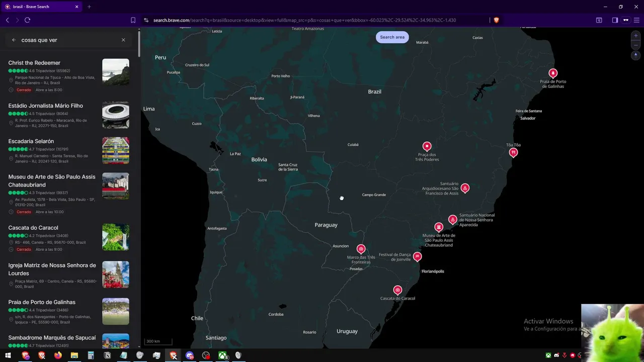
Task: Open Brave Shields lion icon
Action: coord(496,20)
